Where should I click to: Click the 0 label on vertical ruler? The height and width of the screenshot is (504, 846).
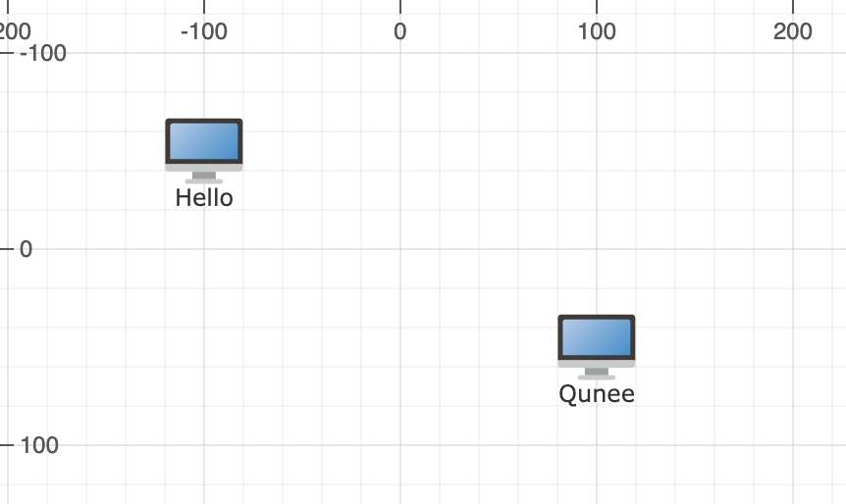point(26,249)
